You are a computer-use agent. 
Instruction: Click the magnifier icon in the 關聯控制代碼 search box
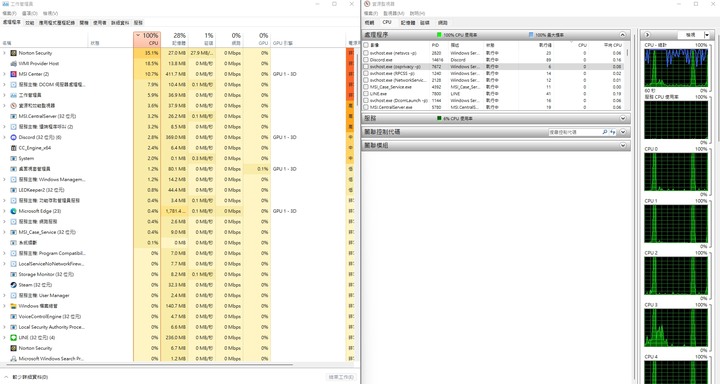pos(604,132)
